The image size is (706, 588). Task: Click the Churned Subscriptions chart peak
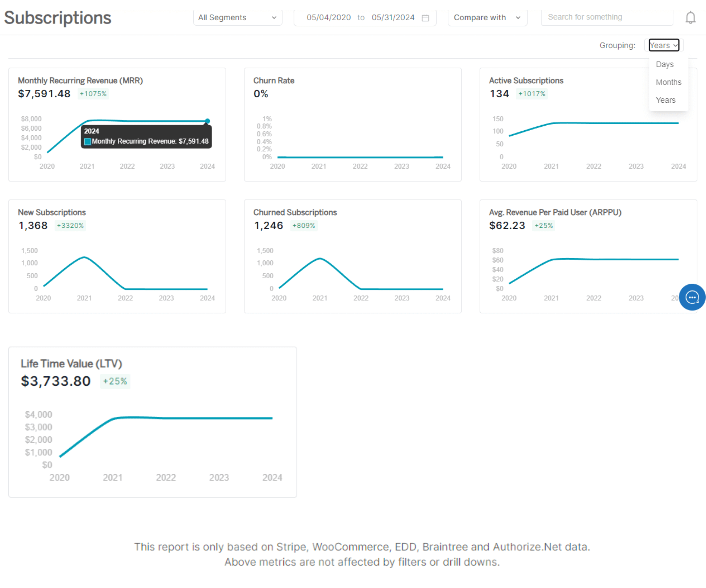[x=320, y=259]
